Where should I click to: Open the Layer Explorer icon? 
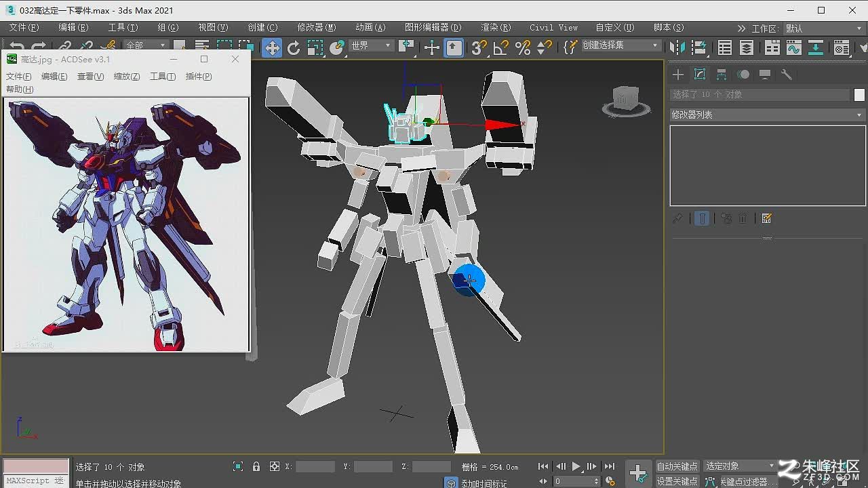[x=747, y=47]
